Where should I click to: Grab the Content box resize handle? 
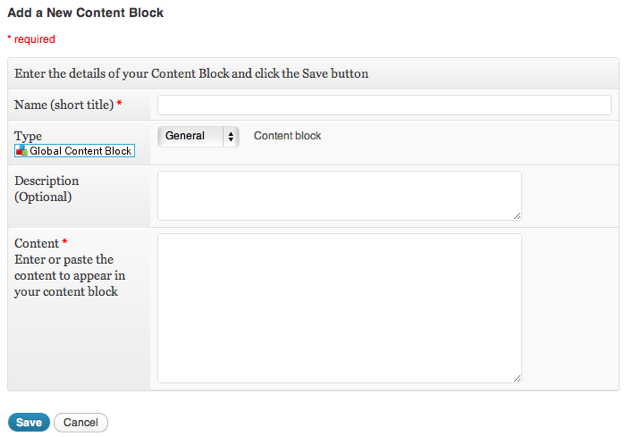[x=517, y=377]
